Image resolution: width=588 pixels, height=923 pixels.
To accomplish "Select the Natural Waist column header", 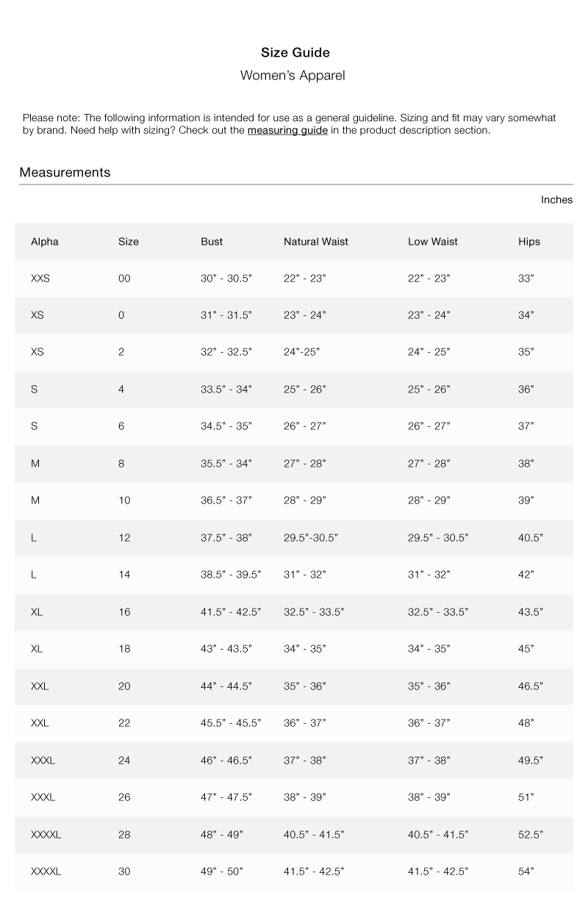I will pyautogui.click(x=316, y=242).
